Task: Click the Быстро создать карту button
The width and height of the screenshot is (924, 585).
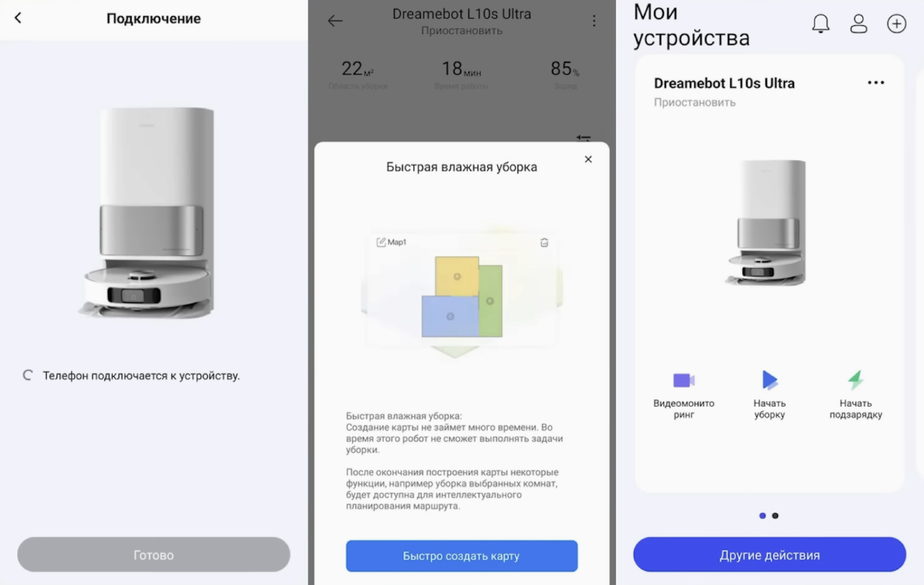Action: click(461, 556)
